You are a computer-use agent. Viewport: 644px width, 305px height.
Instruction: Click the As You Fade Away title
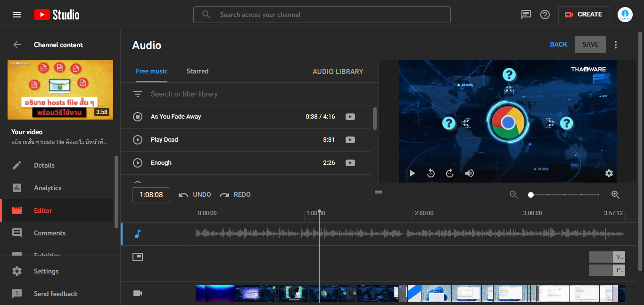click(x=176, y=117)
